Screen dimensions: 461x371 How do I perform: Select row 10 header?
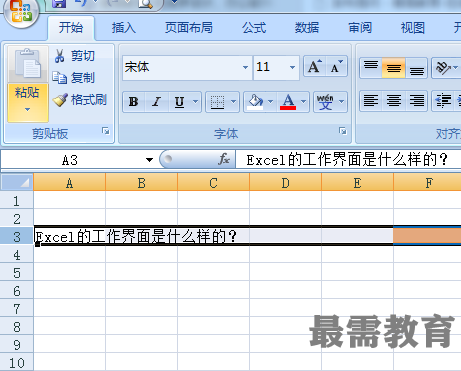[x=17, y=362]
